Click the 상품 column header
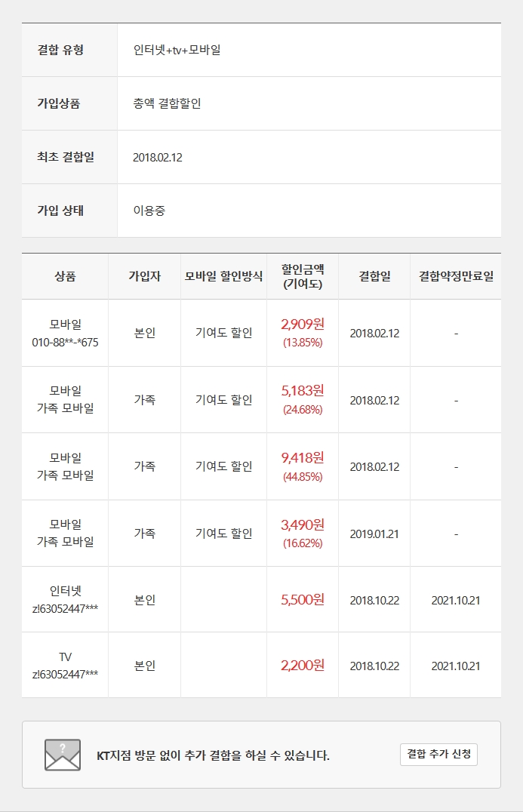The width and height of the screenshot is (523, 812). (x=65, y=276)
